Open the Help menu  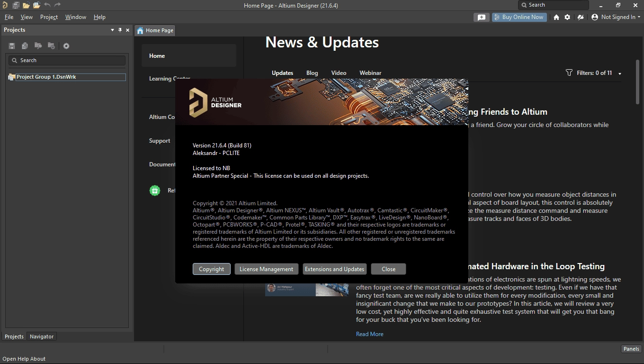click(99, 17)
